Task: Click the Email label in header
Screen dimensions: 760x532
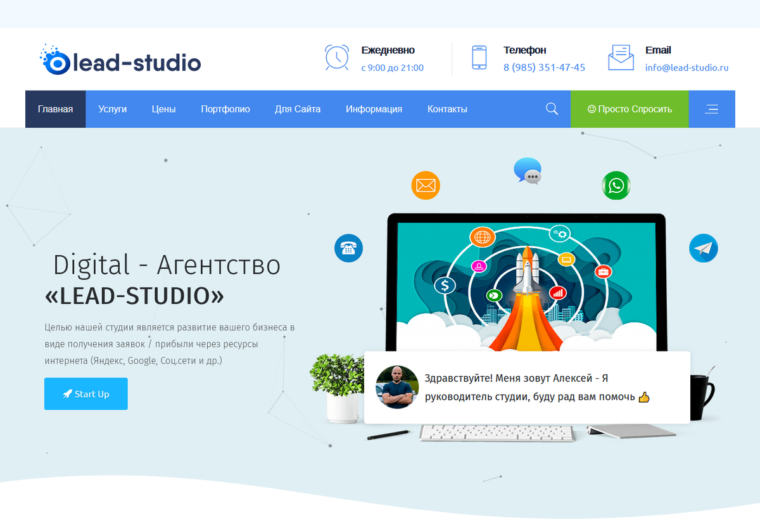Action: (x=658, y=50)
